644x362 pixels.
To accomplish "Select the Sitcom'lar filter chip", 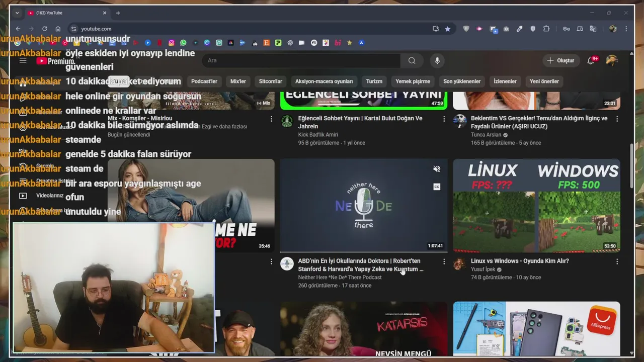I will [271, 81].
